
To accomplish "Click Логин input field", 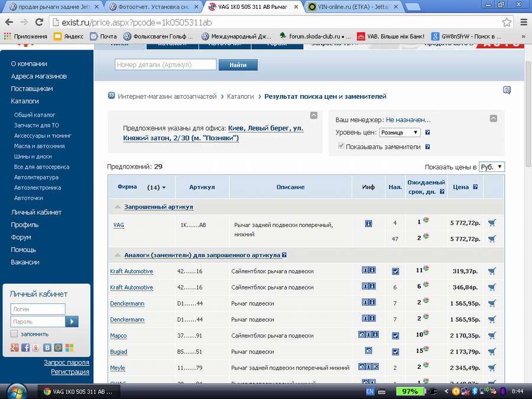I will pyautogui.click(x=38, y=309).
